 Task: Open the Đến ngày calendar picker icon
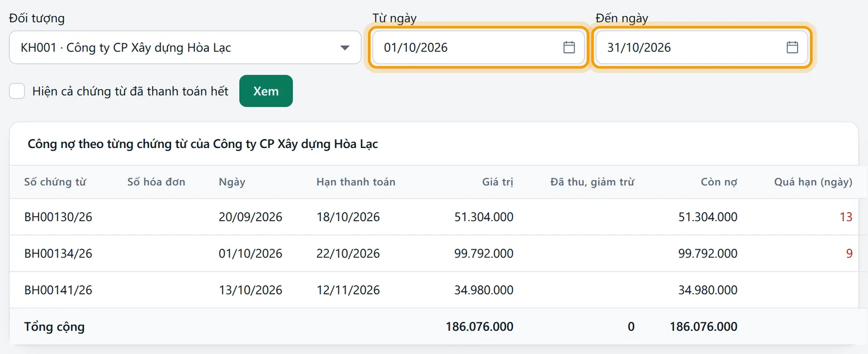pyautogui.click(x=792, y=47)
